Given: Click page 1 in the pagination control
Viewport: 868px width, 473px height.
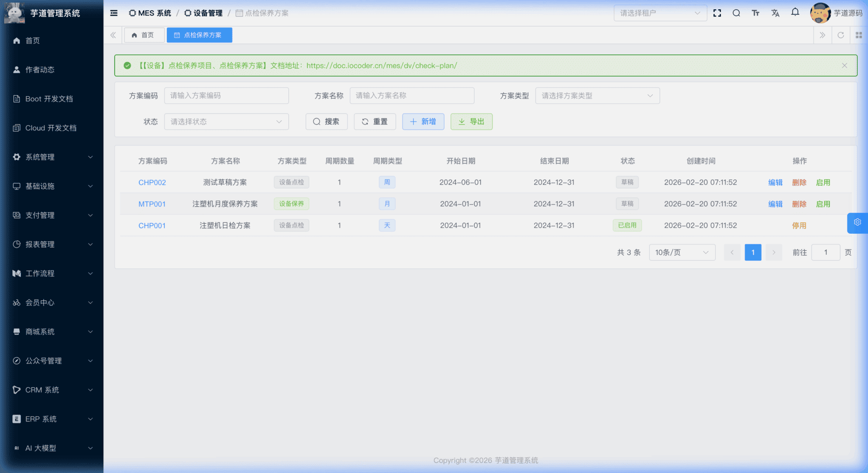Looking at the screenshot, I should [x=753, y=252].
